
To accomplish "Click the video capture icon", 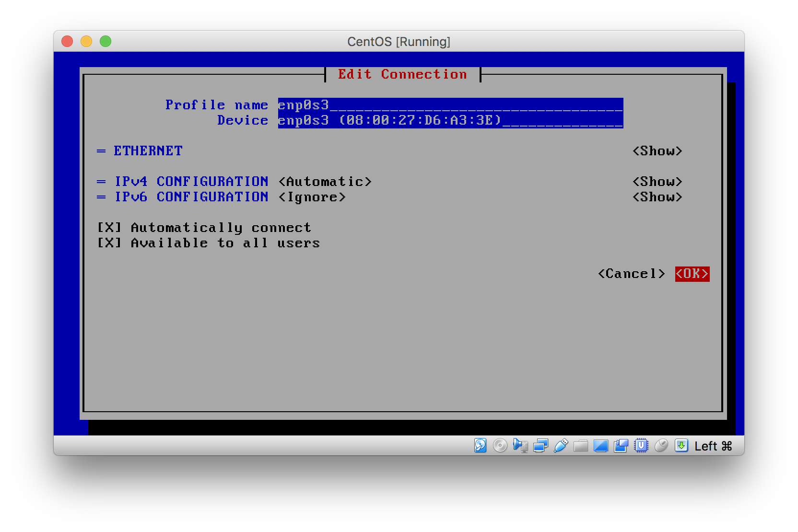I will (x=621, y=446).
